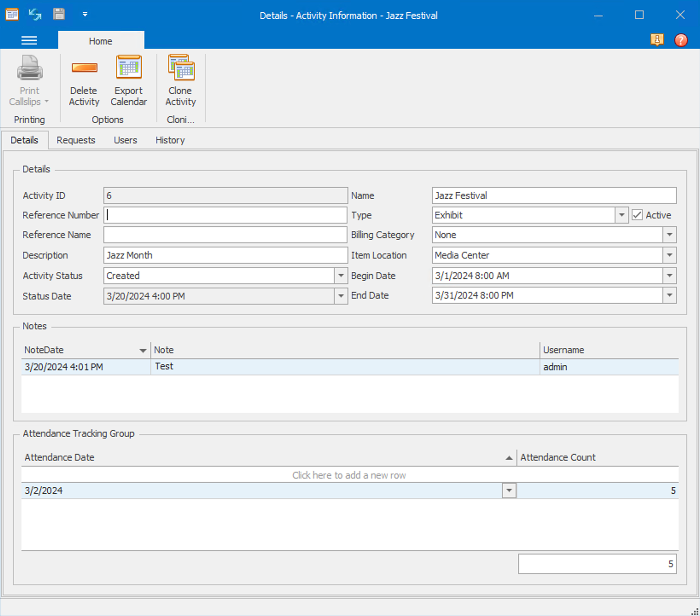Toggle the Active checkbox
Screen dimensions: 700x616
tap(637, 215)
